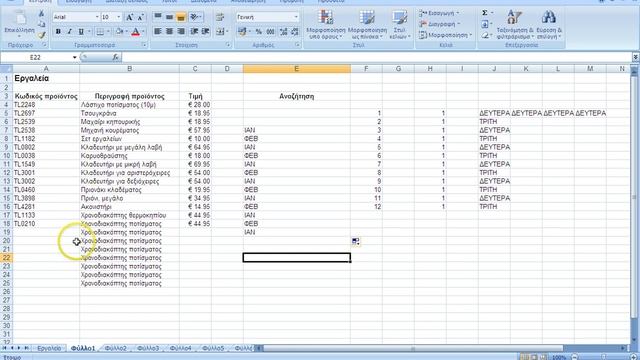640x360 pixels.
Task: Toggle Bold formatting
Action: [58, 31]
